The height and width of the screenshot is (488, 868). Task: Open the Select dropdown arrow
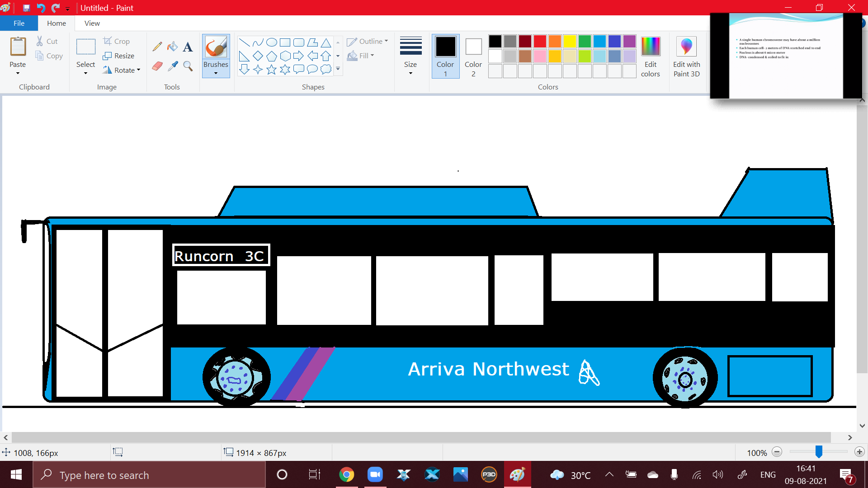coord(85,73)
